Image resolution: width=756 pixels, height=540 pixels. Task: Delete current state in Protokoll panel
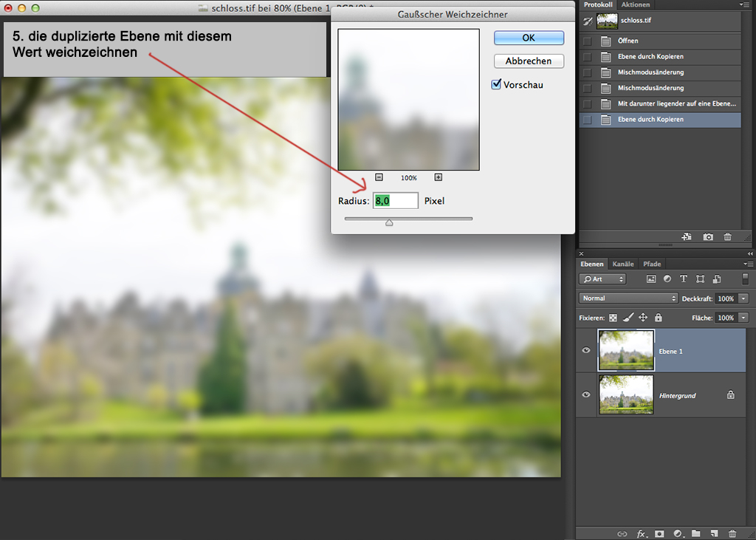click(x=727, y=236)
